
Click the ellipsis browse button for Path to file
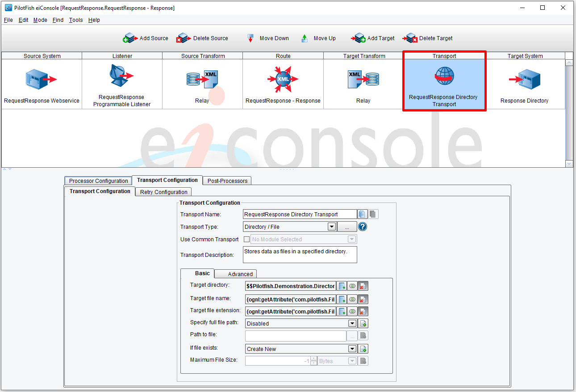(x=352, y=336)
